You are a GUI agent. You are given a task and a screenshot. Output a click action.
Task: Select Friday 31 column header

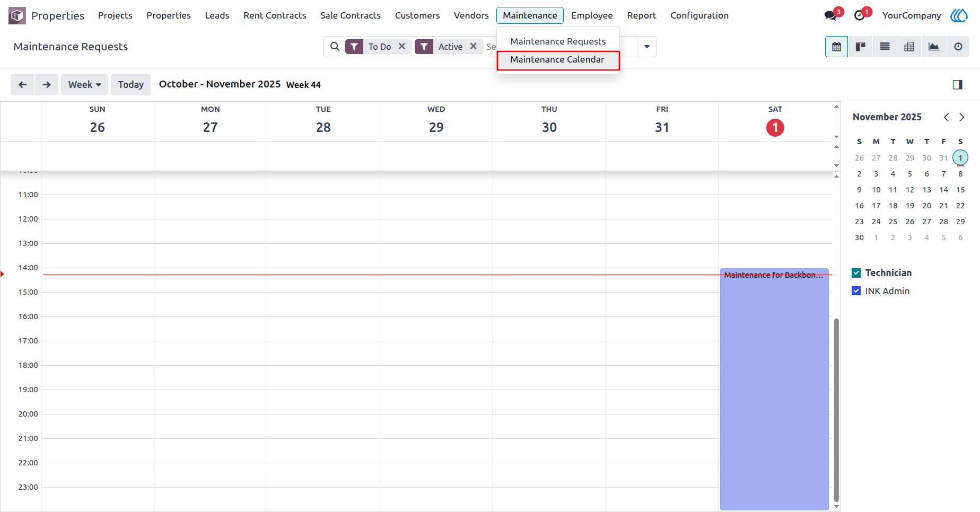click(662, 121)
